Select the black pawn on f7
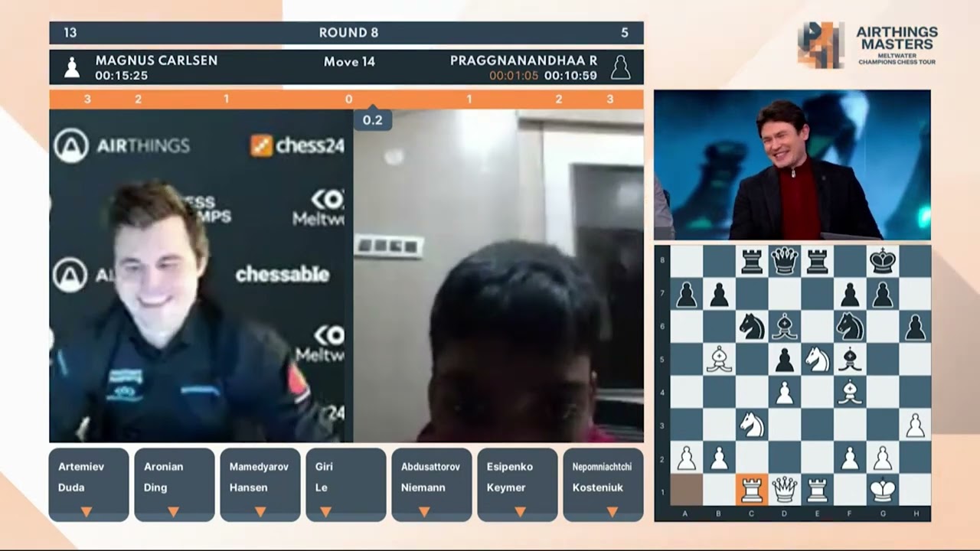The image size is (980, 551). pyautogui.click(x=850, y=294)
